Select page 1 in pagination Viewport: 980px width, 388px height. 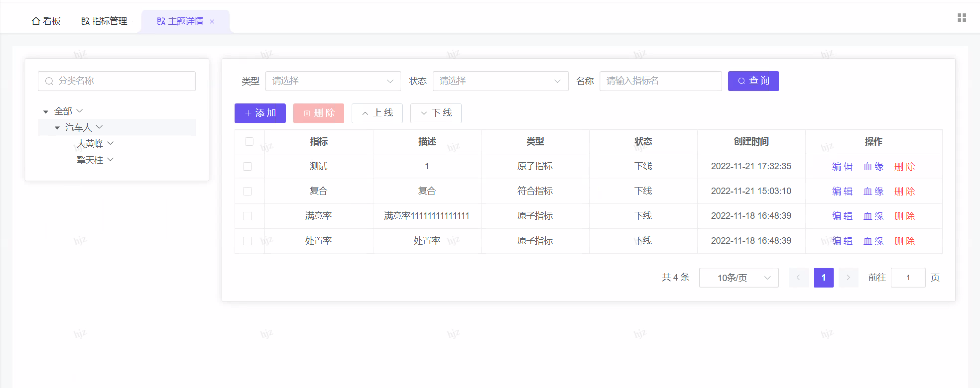(x=823, y=278)
